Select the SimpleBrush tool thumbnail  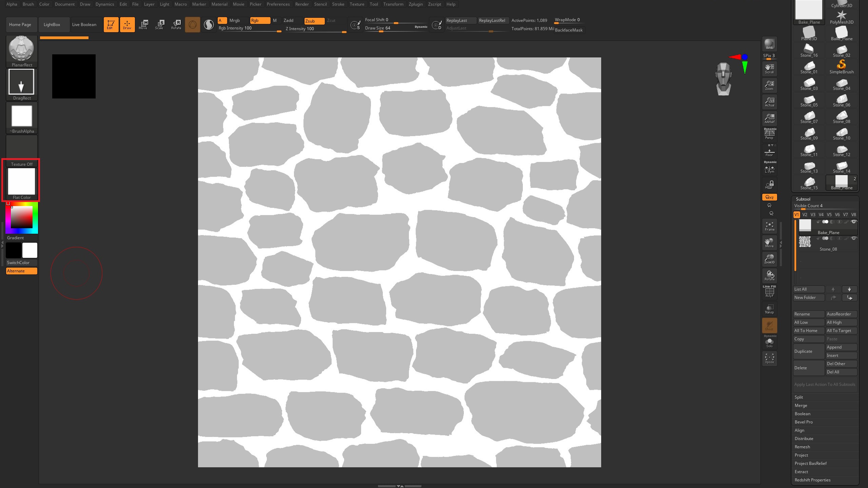point(841,67)
